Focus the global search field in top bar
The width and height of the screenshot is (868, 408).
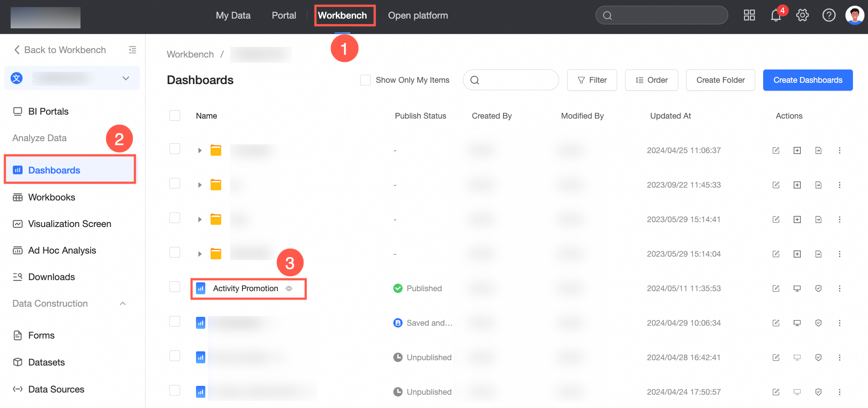661,15
